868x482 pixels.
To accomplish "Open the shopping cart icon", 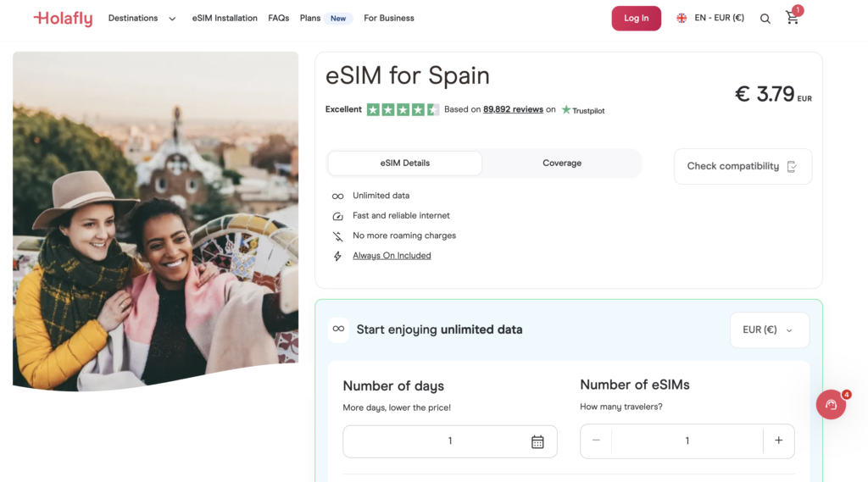I will pos(793,19).
